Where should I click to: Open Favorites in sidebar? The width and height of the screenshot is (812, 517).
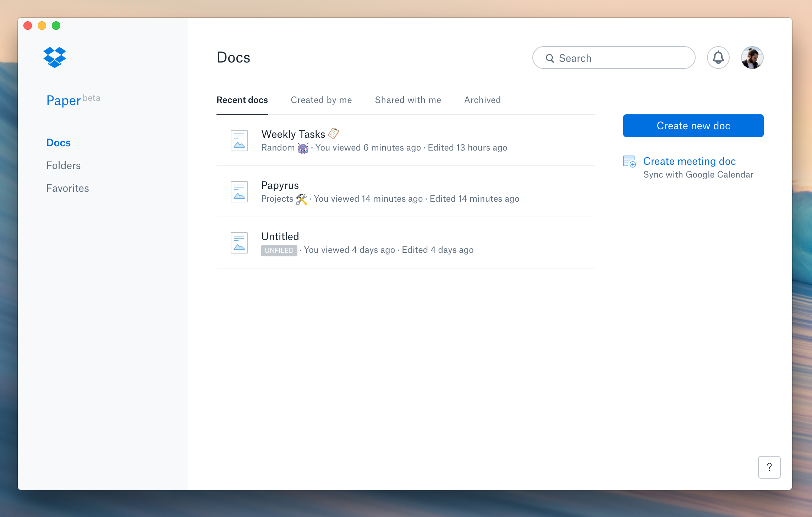[x=68, y=188]
